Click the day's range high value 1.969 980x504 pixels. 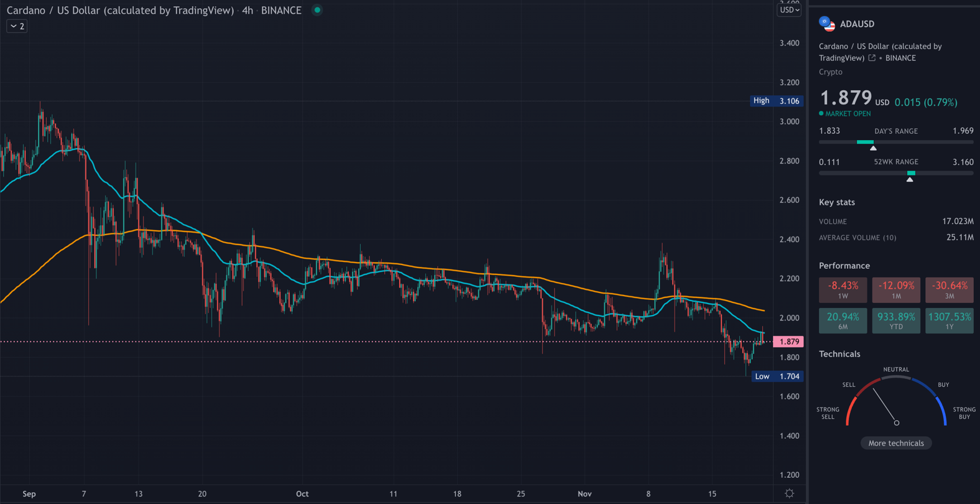click(x=963, y=131)
